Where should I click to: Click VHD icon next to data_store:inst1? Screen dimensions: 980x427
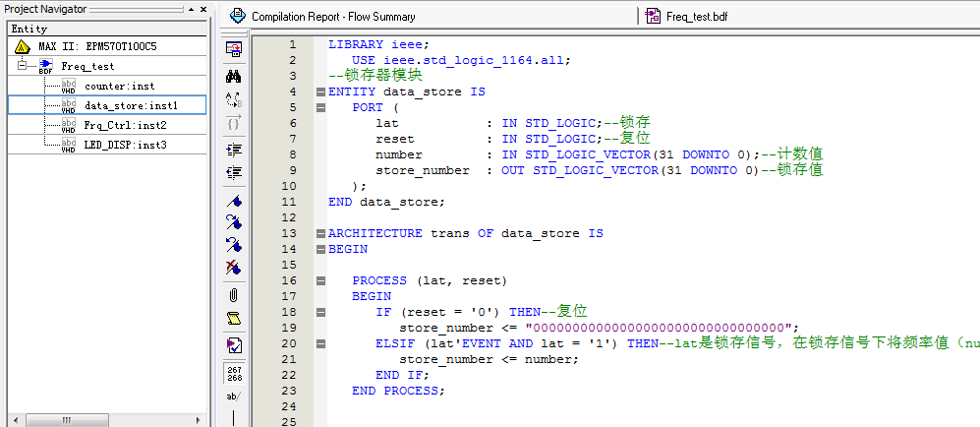(x=70, y=105)
